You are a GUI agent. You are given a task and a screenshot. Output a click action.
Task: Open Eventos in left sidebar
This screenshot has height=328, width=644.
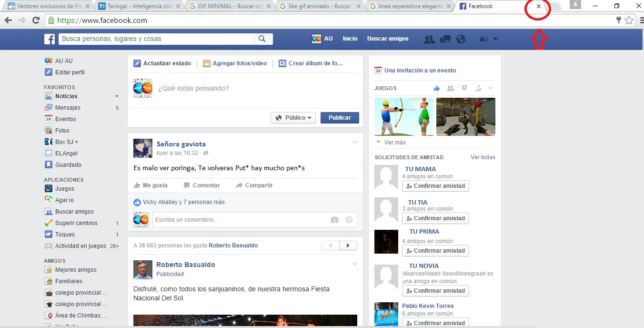point(66,119)
